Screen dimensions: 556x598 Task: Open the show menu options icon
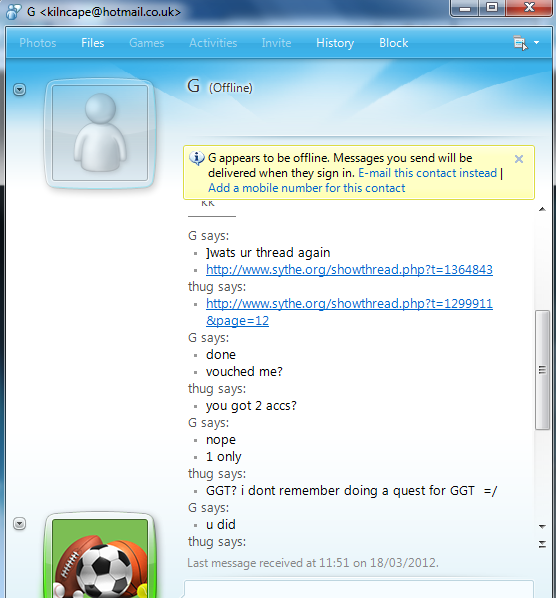click(520, 43)
